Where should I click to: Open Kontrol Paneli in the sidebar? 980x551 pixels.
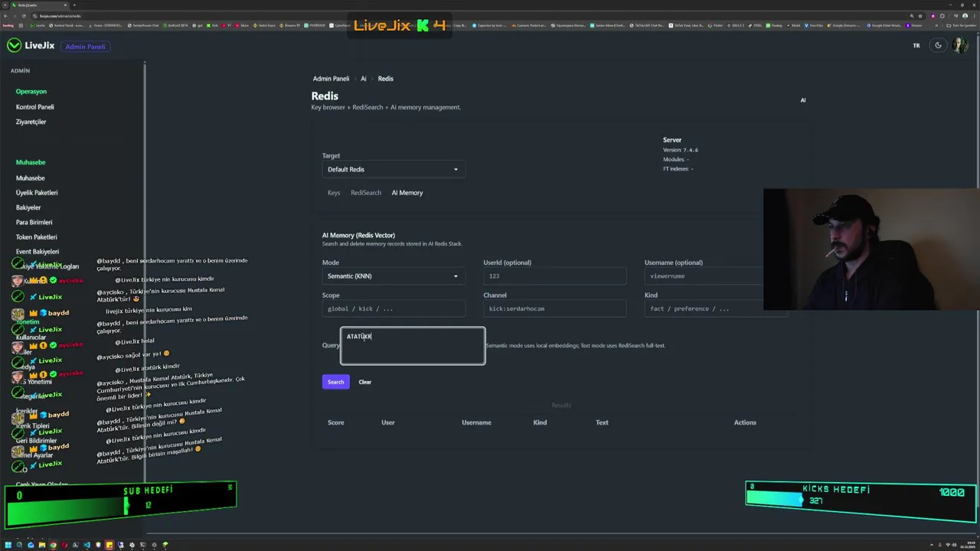coord(35,107)
